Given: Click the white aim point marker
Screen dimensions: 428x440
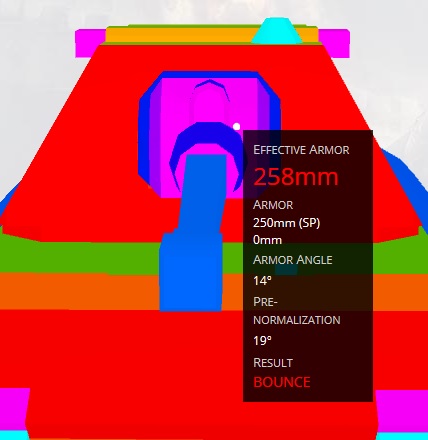Looking at the screenshot, I should [236, 127].
